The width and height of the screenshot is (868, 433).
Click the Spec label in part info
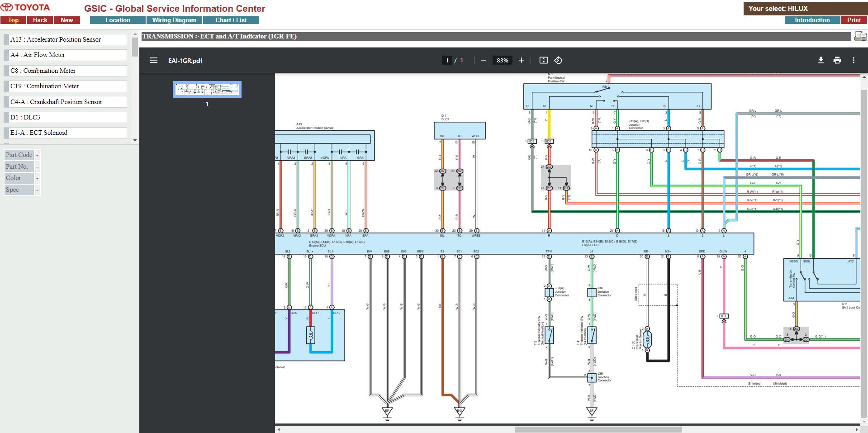point(19,190)
